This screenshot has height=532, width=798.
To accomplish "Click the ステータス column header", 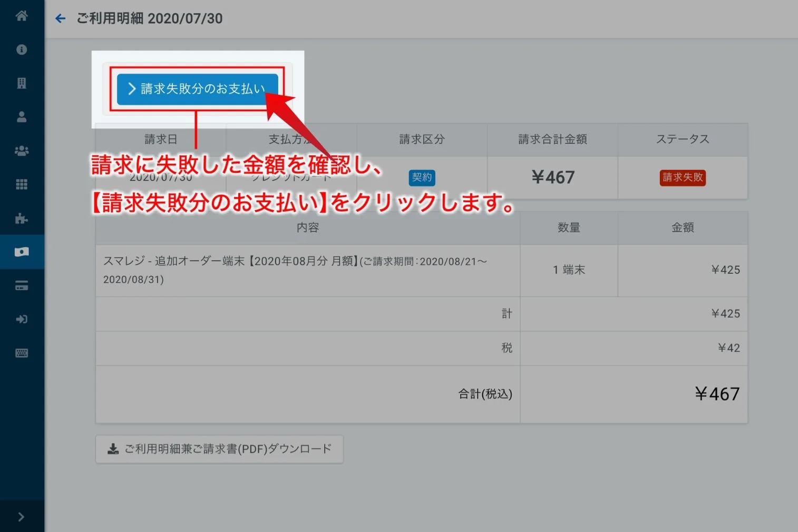I will [683, 140].
